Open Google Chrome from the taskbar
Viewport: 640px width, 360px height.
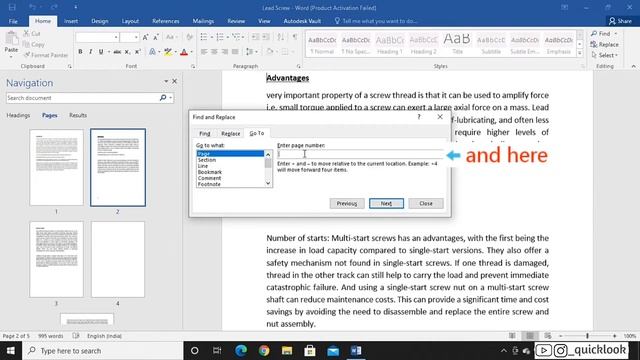point(264,351)
